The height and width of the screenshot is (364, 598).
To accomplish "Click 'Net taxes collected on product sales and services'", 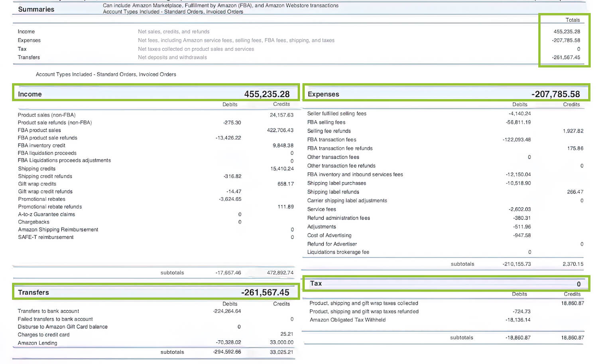I will tap(196, 49).
